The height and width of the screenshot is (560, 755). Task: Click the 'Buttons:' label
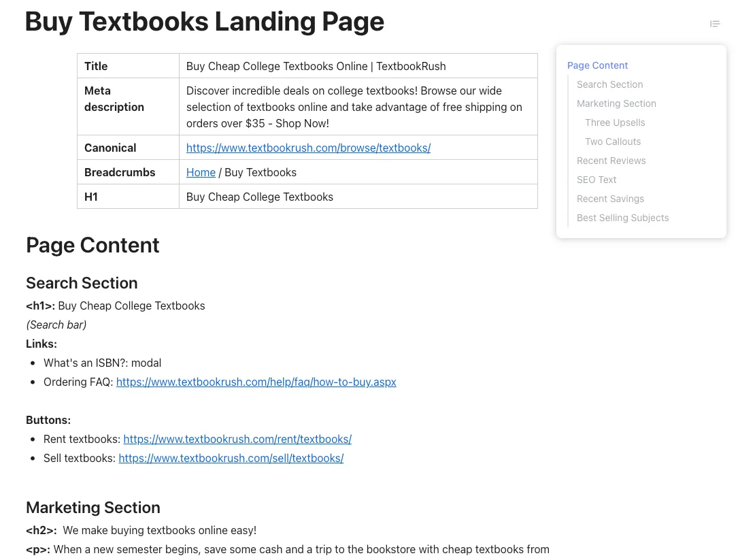[48, 420]
